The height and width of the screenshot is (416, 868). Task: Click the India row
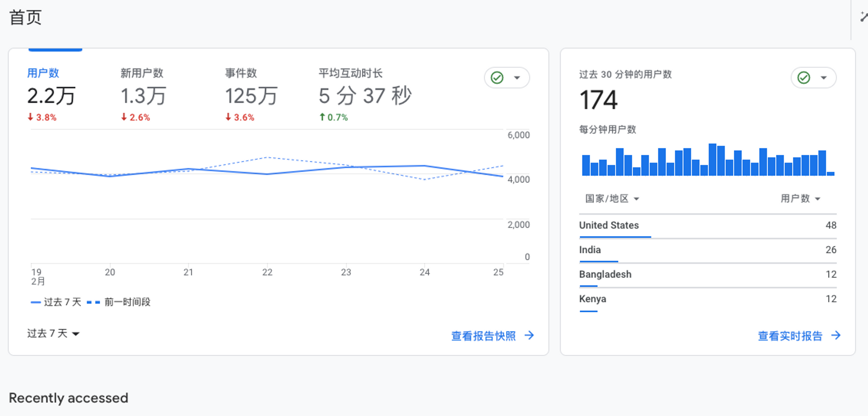point(708,250)
